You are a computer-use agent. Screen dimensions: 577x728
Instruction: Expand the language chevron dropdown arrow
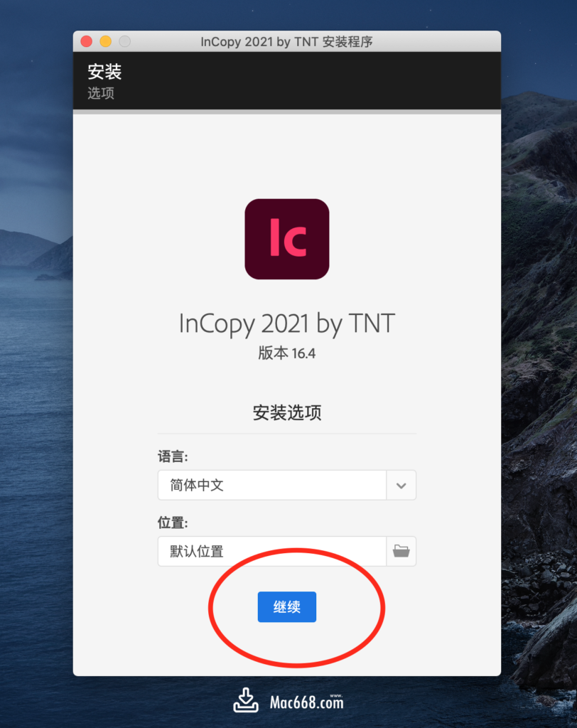pyautogui.click(x=401, y=485)
